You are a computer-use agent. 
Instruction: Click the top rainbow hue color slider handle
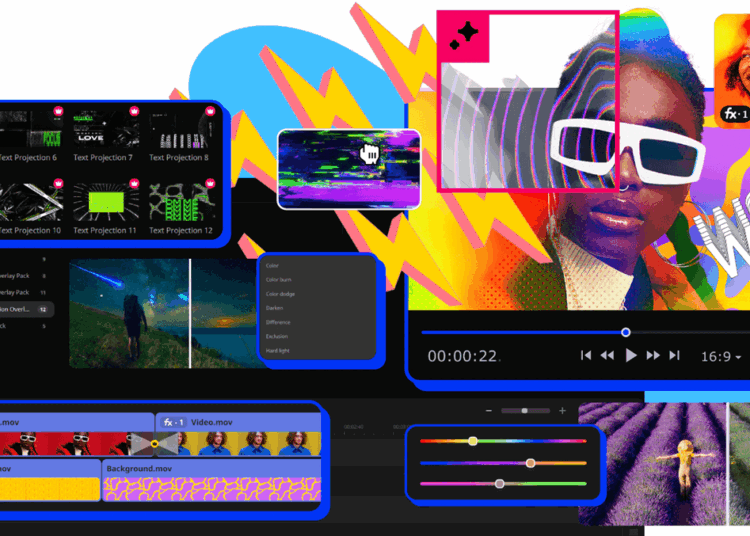(473, 441)
